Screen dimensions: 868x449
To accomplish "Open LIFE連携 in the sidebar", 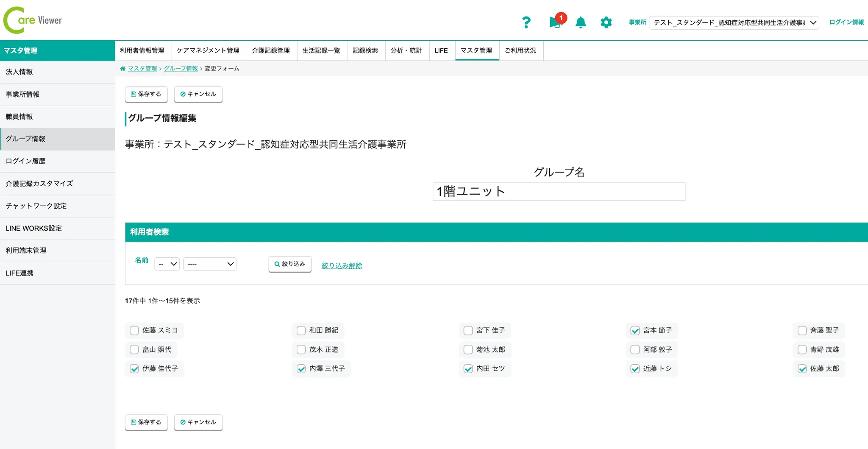I will [58, 273].
